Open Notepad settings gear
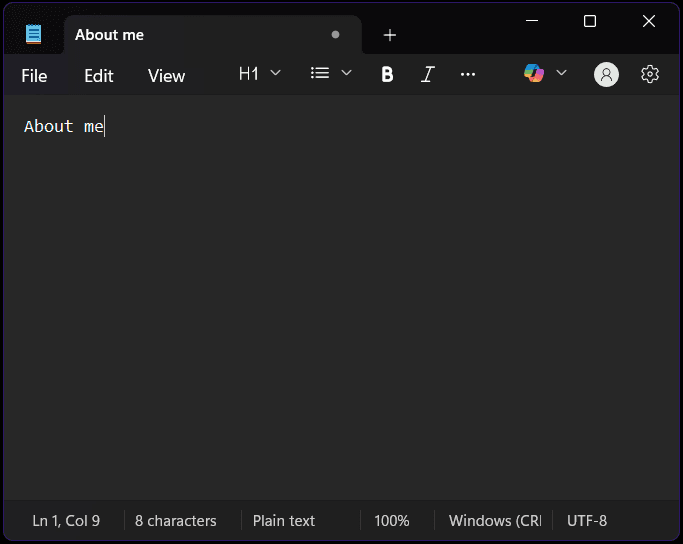Screen dimensions: 683x544 pyautogui.click(x=649, y=74)
